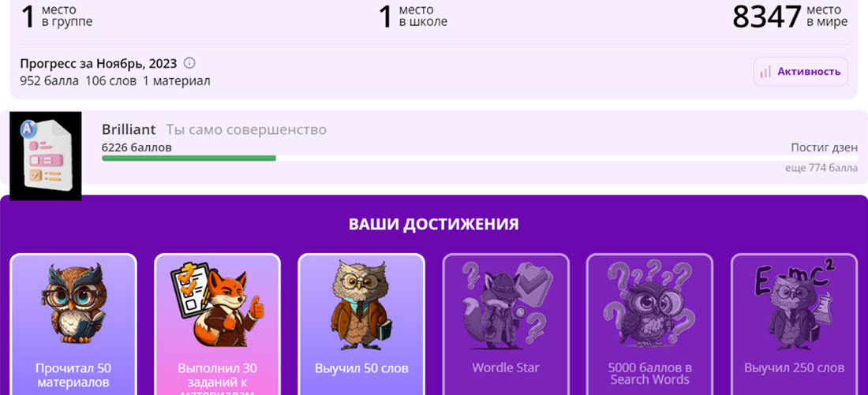This screenshot has height=395, width=868.
Task: Select the owl in brown jacket image
Action: (x=361, y=305)
